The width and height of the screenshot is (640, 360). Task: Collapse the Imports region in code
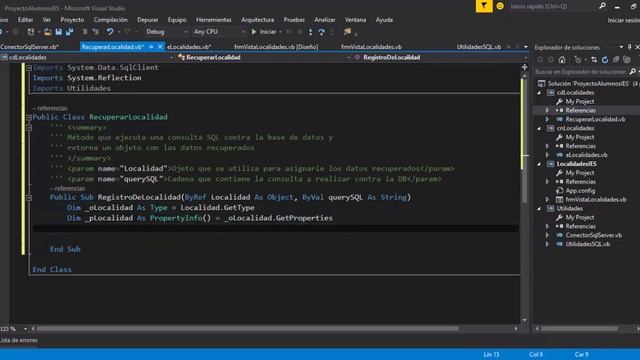tap(29, 68)
